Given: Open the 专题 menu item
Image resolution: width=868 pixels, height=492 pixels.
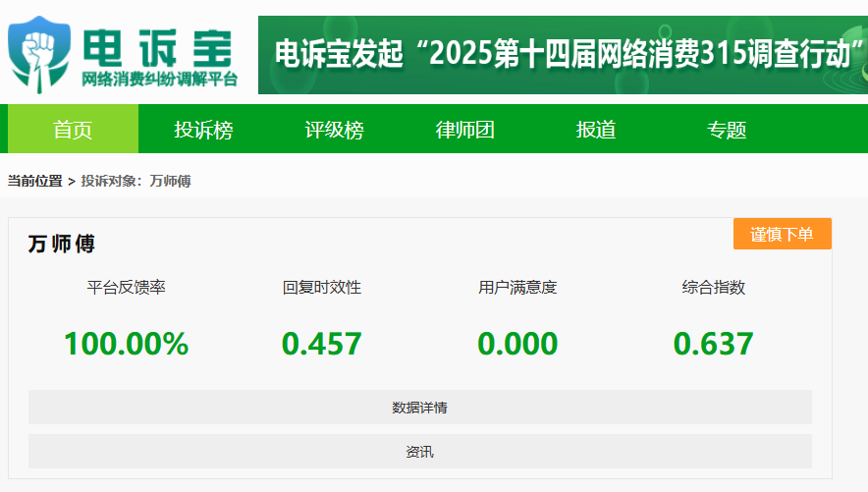Looking at the screenshot, I should pyautogui.click(x=727, y=129).
